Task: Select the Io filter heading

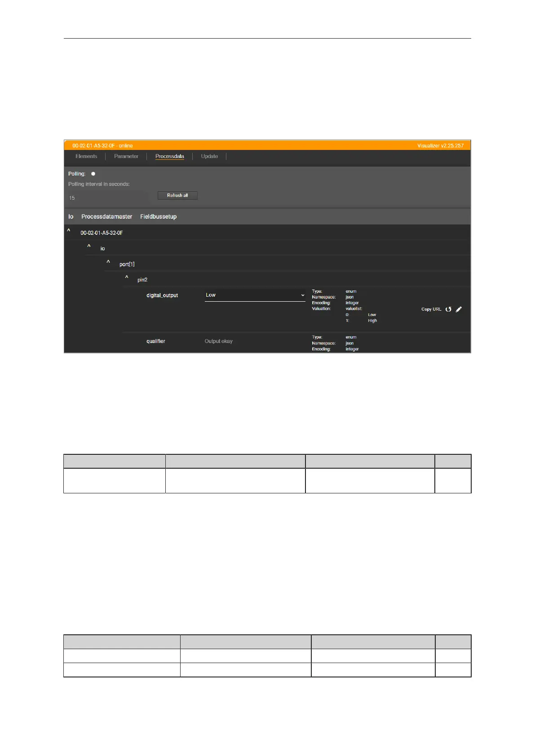Action: click(x=71, y=216)
